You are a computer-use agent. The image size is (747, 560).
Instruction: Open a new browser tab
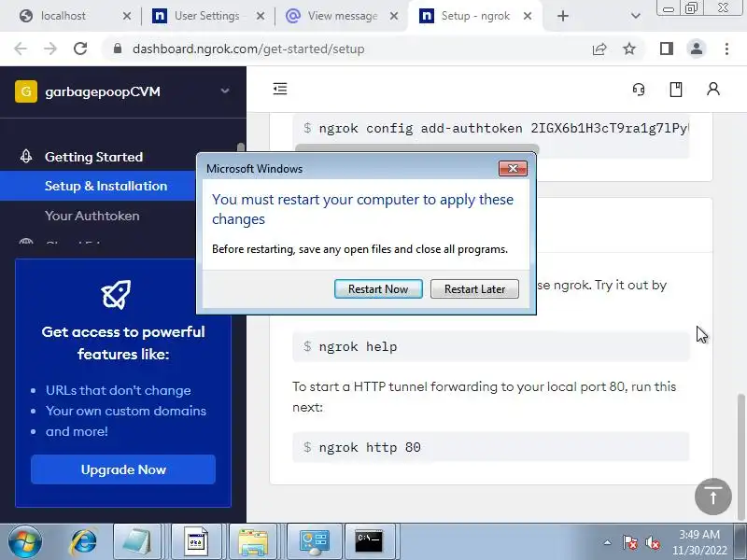pos(563,16)
